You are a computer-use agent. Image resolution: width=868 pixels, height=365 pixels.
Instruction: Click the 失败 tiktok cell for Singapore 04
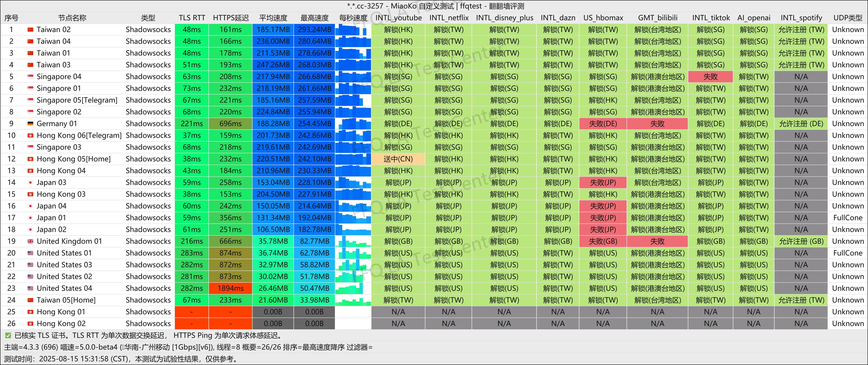click(710, 77)
